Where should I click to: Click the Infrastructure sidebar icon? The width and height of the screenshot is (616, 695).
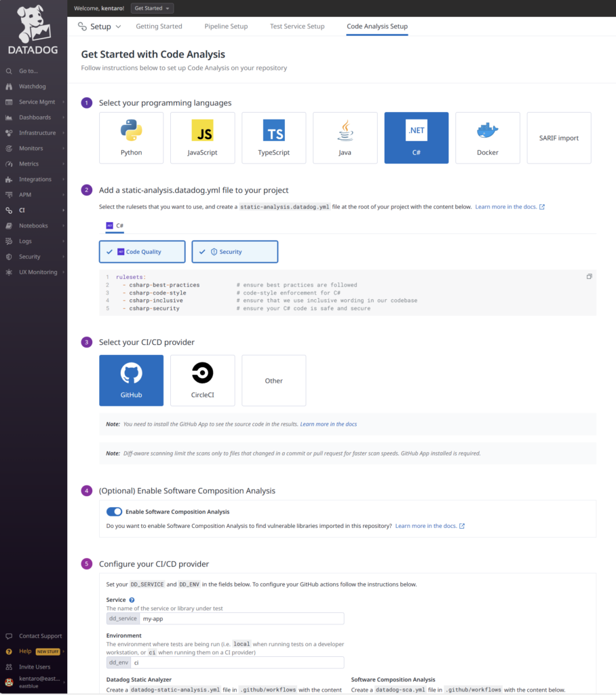tap(9, 133)
